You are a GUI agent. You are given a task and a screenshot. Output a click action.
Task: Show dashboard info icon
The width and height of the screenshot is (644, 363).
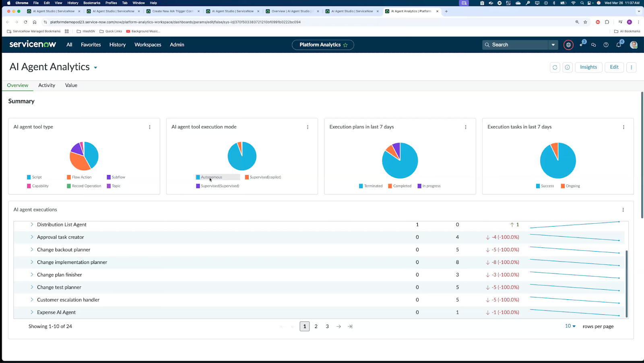click(567, 67)
